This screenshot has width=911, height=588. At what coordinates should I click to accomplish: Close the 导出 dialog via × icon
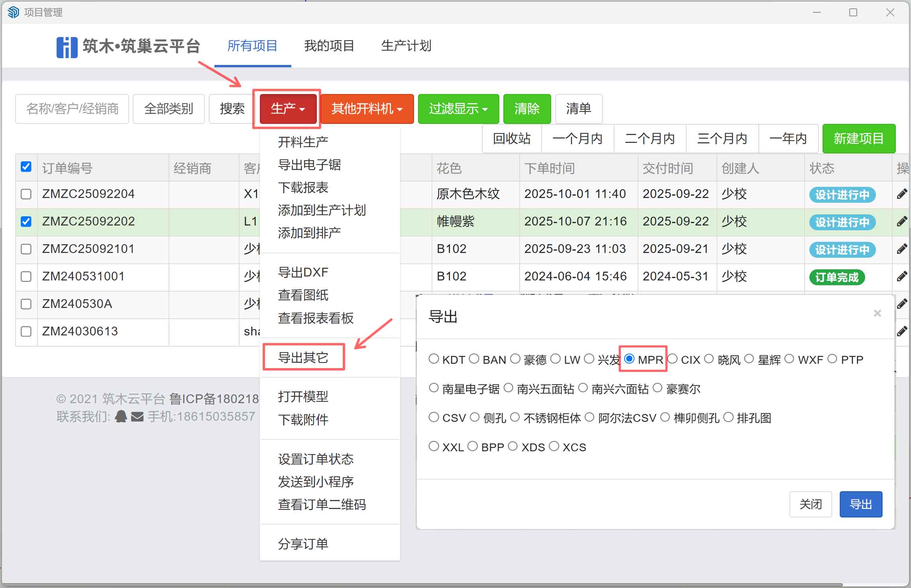click(878, 314)
